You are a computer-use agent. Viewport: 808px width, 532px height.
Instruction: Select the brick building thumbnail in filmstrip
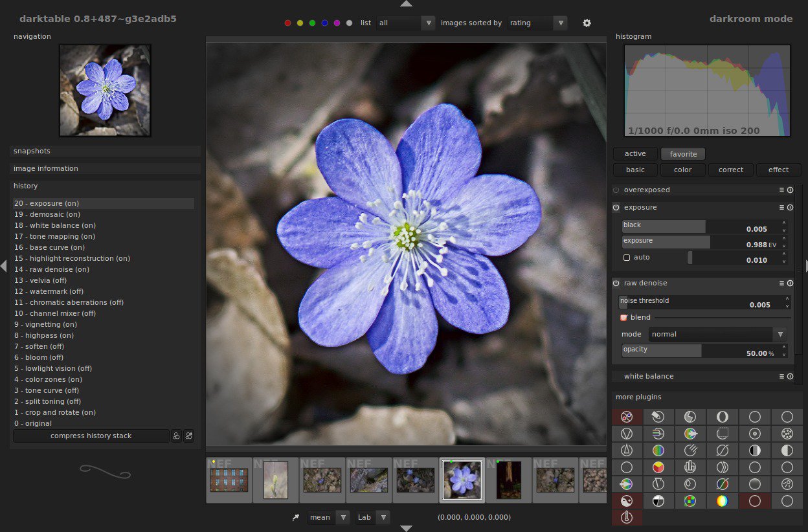click(229, 480)
